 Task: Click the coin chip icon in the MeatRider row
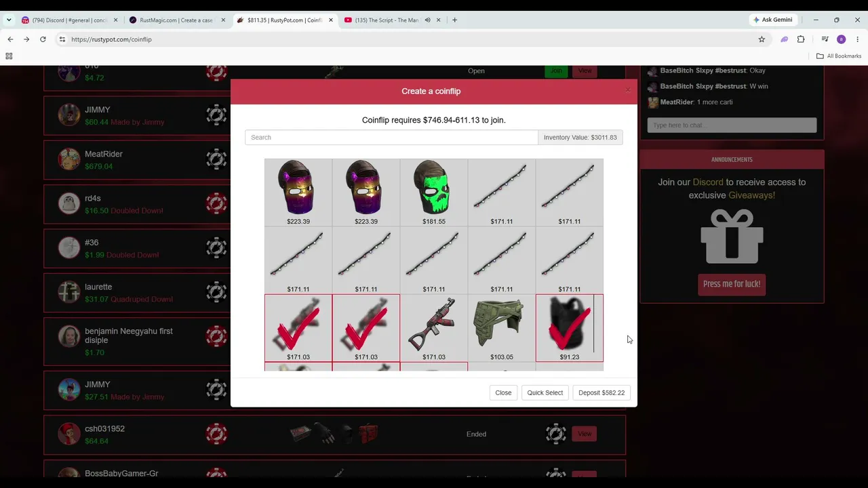pos(216,159)
